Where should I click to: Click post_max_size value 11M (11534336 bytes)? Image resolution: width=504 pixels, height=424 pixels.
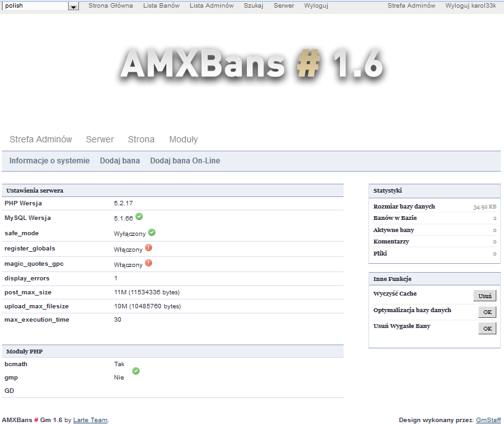(147, 292)
